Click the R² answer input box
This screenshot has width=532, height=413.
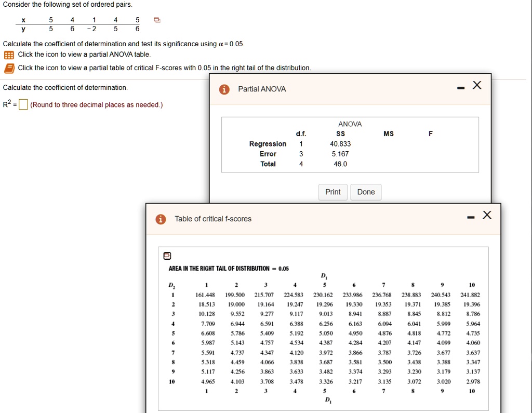pos(23,105)
